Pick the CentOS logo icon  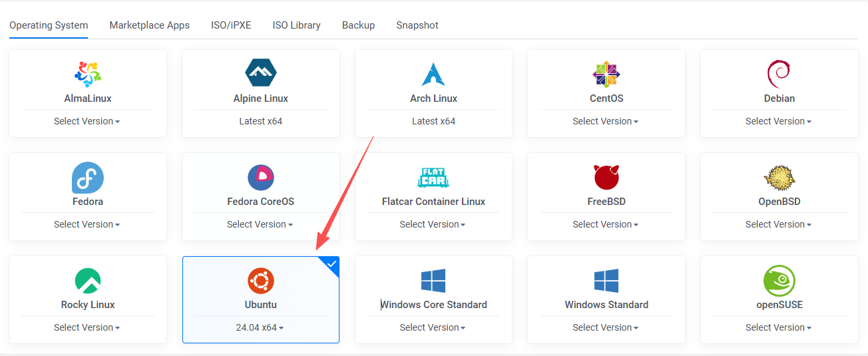(606, 74)
